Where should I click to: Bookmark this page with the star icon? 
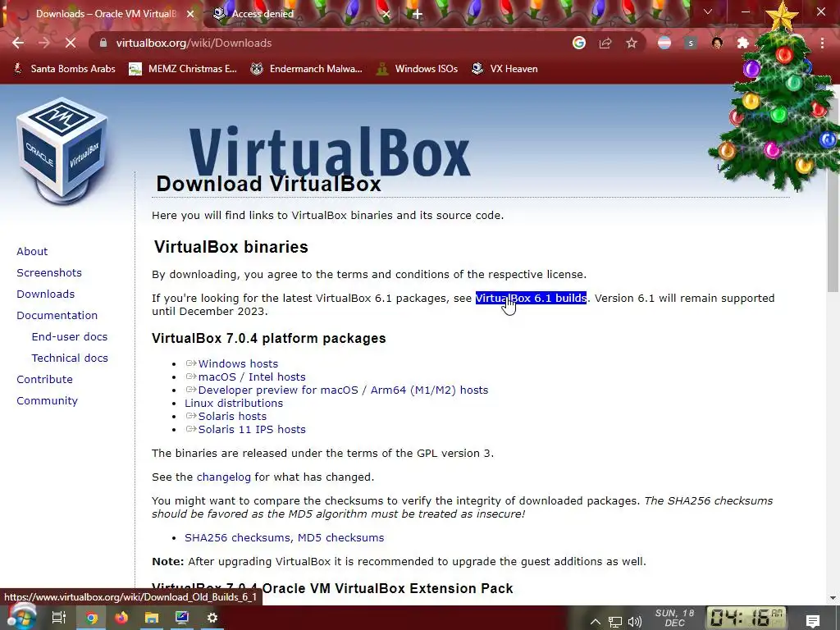(632, 43)
